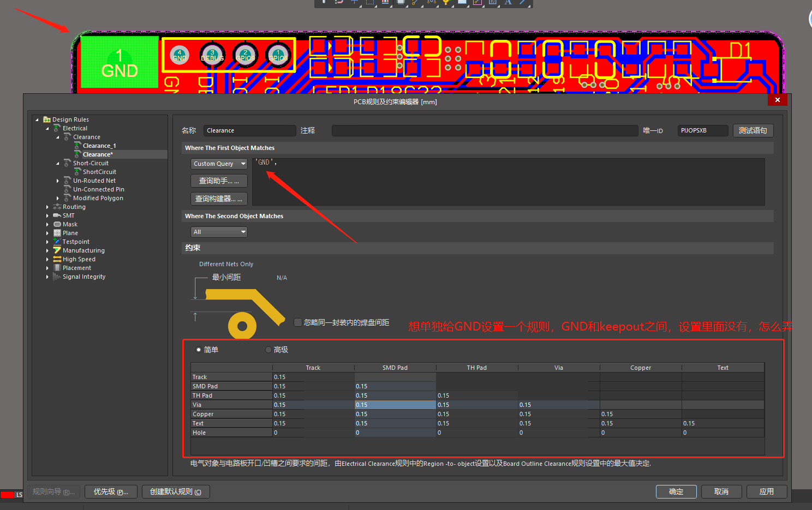This screenshot has height=510, width=812.
Task: Click the 测试语句 button
Action: point(753,130)
